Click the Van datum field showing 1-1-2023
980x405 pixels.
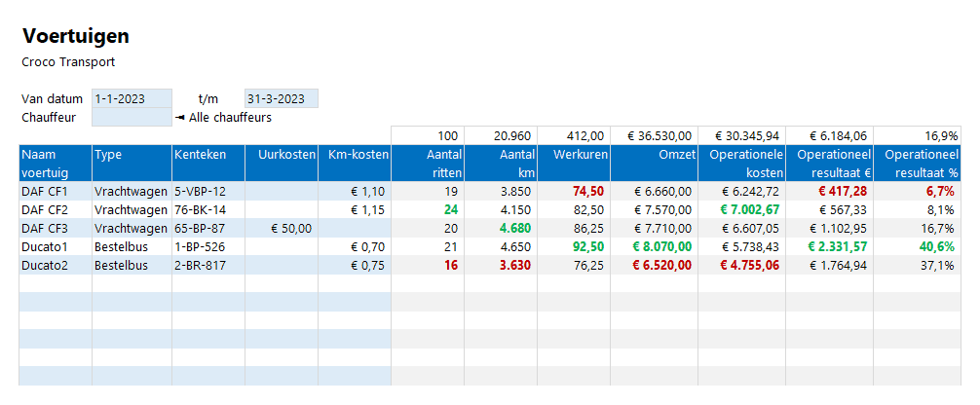[132, 98]
